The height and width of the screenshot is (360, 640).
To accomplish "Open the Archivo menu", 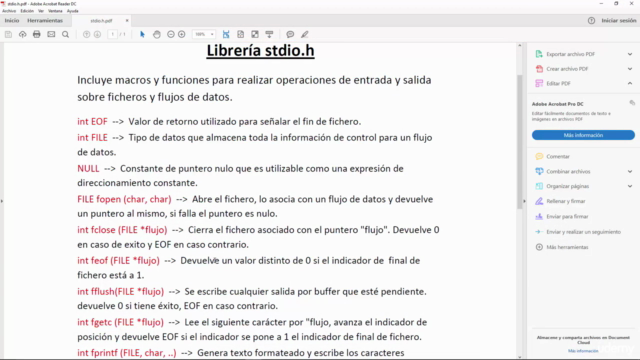I will [x=9, y=11].
